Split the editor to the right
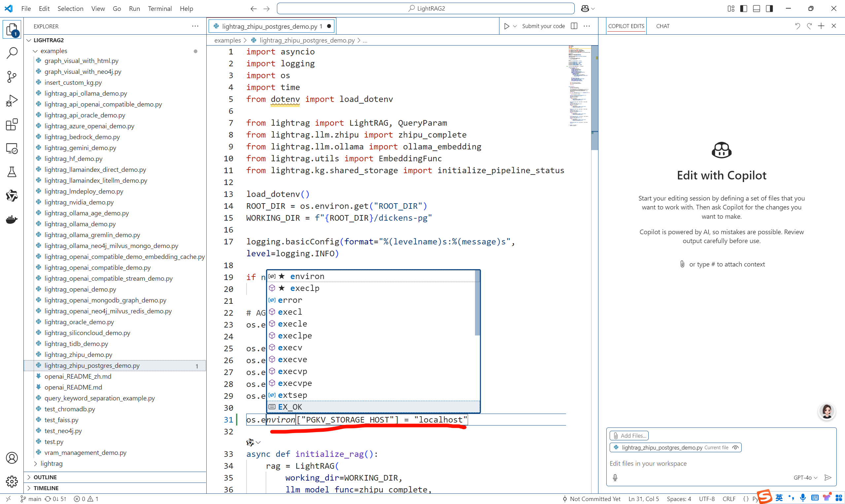Screen dimensions: 845x504 [x=574, y=26]
